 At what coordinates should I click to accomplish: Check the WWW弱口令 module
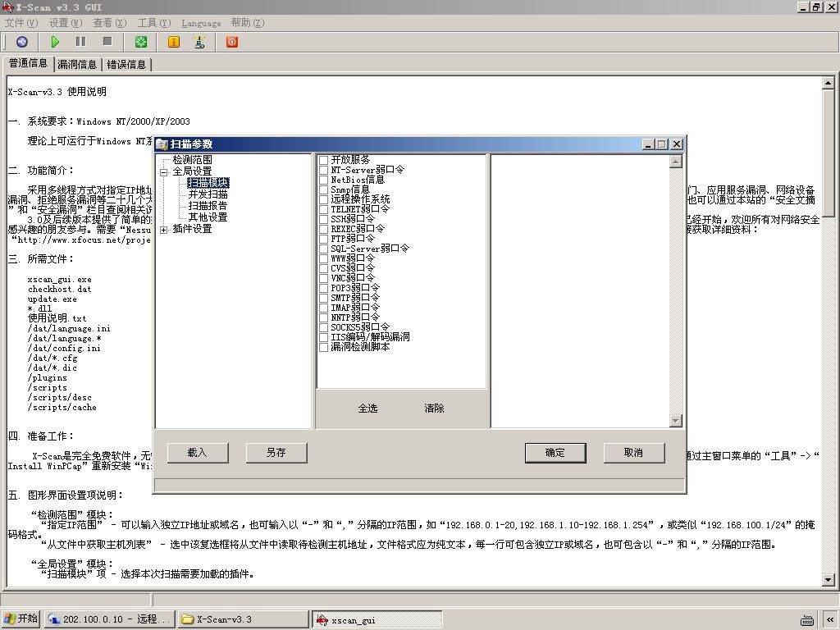[x=323, y=258]
